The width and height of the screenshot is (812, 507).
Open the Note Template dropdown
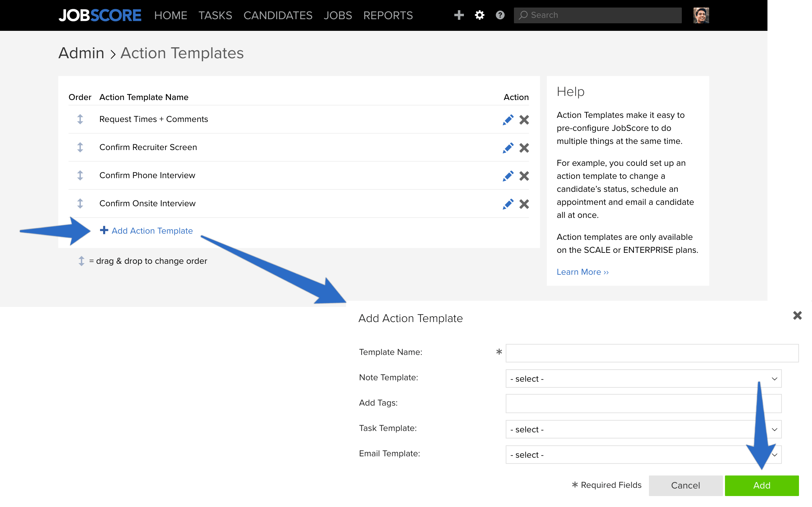coord(643,379)
